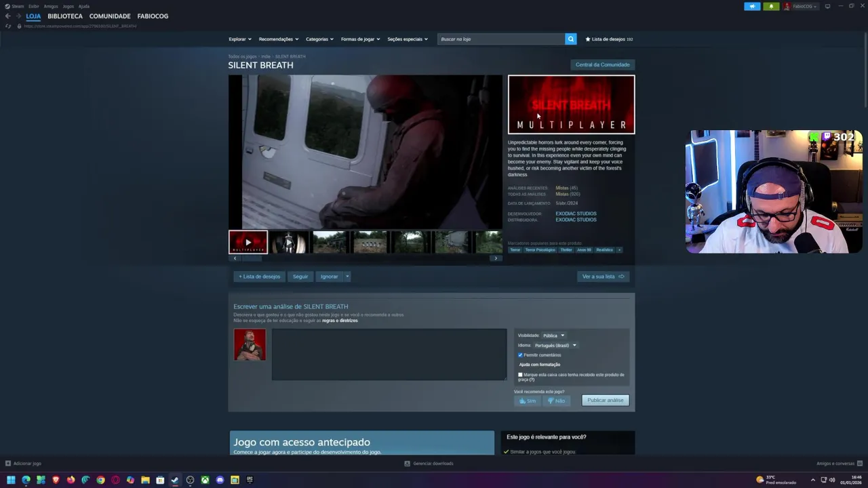Open the taskbar volume icon

pos(833,480)
